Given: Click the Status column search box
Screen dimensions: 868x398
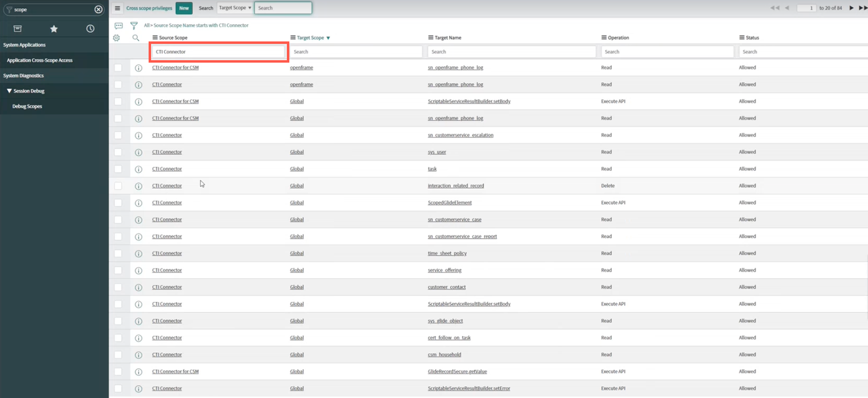Looking at the screenshot, I should coord(803,52).
